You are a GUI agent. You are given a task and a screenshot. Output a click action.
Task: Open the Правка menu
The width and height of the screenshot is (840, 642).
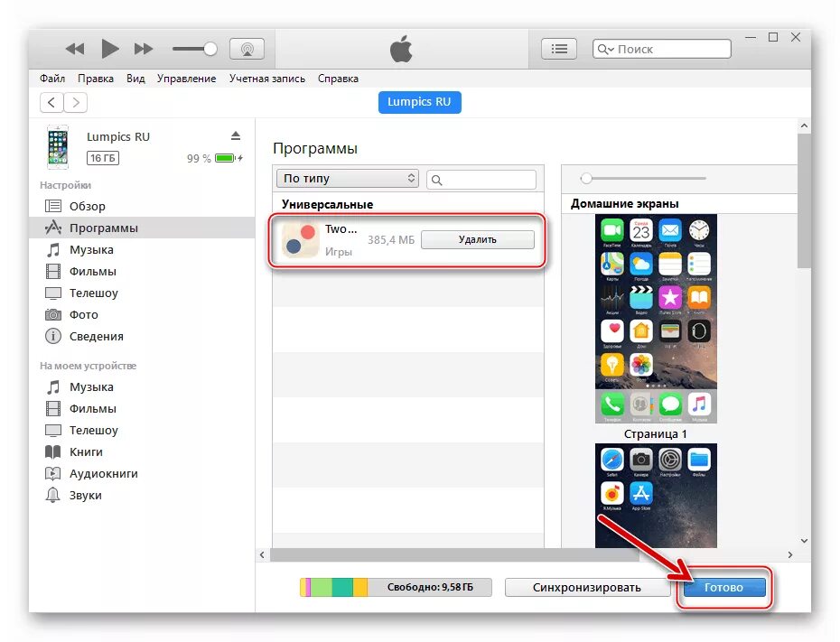(96, 79)
